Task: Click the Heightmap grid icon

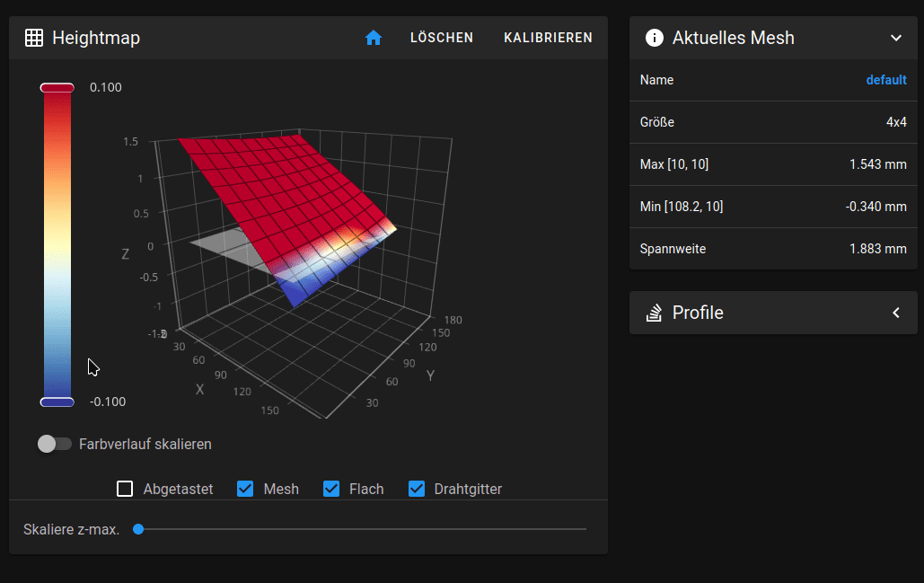Action: (33, 38)
